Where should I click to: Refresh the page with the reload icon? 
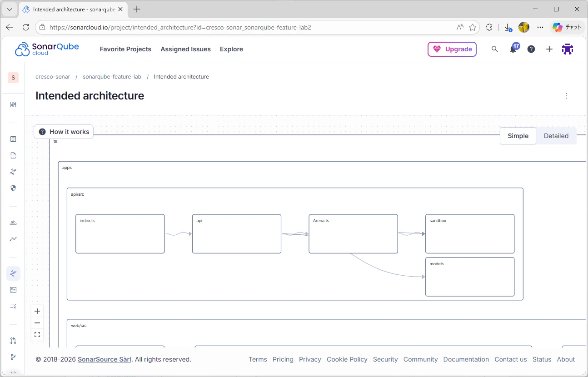(26, 27)
